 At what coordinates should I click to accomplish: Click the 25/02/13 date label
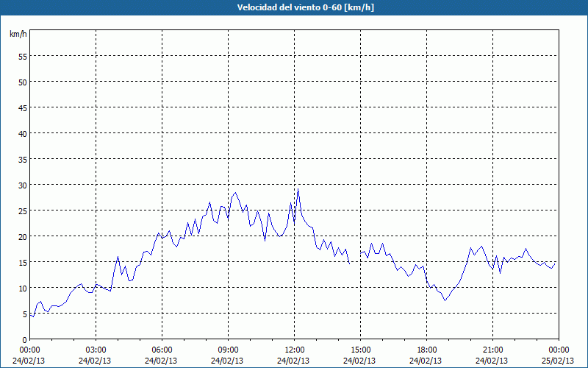click(x=558, y=361)
